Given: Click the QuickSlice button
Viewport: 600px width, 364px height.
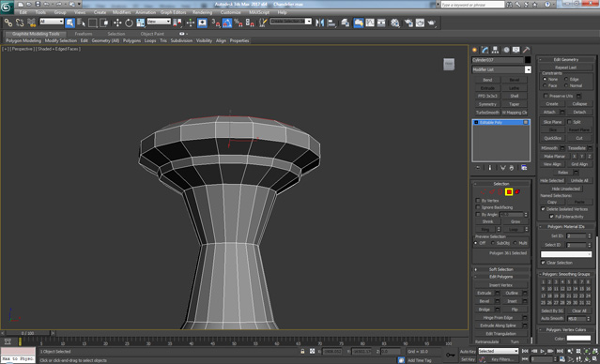Looking at the screenshot, I should coord(552,138).
